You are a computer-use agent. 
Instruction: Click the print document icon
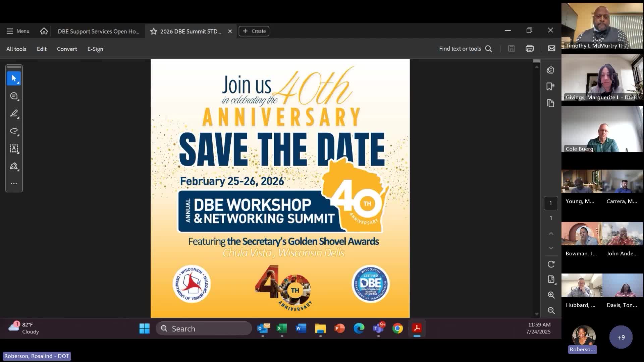[530, 49]
